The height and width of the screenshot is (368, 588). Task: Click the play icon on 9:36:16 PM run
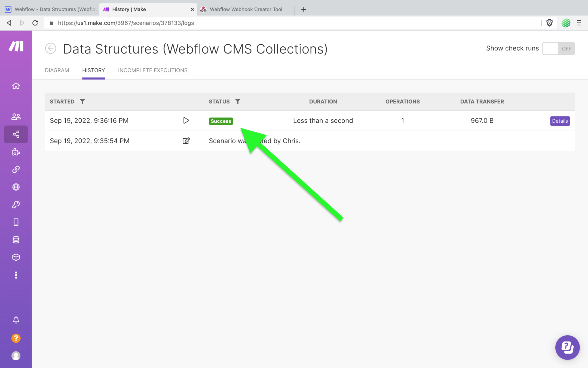(186, 120)
